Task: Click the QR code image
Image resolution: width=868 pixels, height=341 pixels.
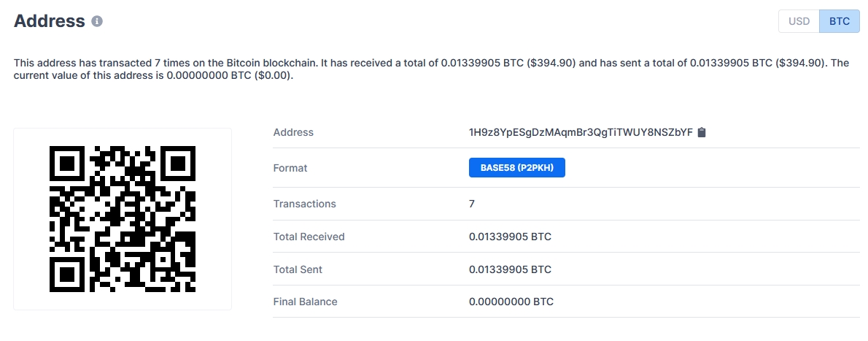Action: [x=123, y=219]
